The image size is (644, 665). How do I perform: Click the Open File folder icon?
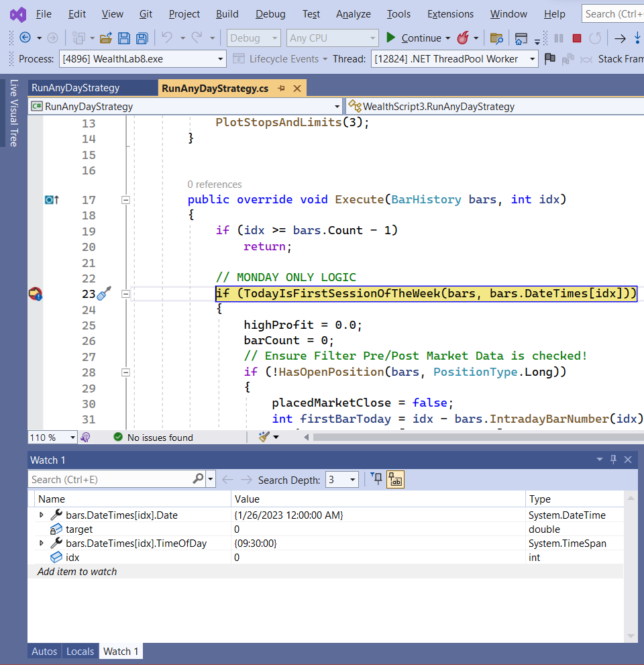(106, 38)
